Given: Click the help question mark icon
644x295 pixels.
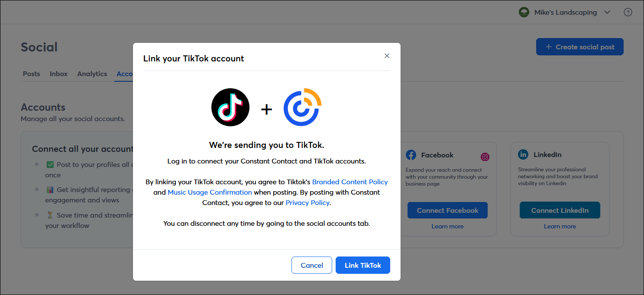Looking at the screenshot, I should pyautogui.click(x=628, y=13).
